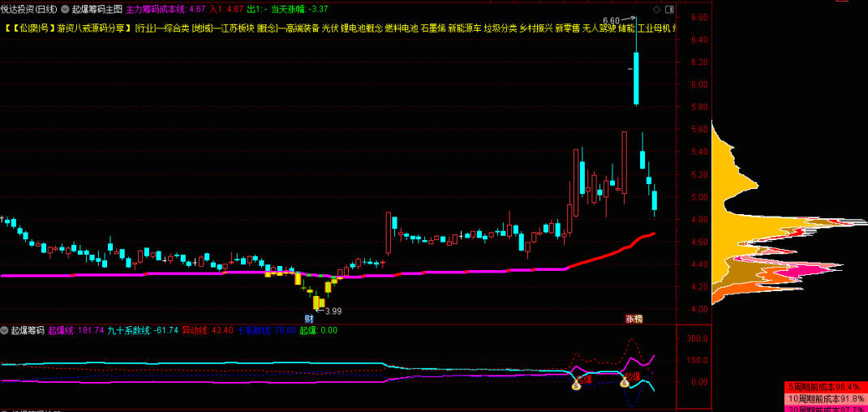Click the 垃圾分类 concept label

pos(501,28)
